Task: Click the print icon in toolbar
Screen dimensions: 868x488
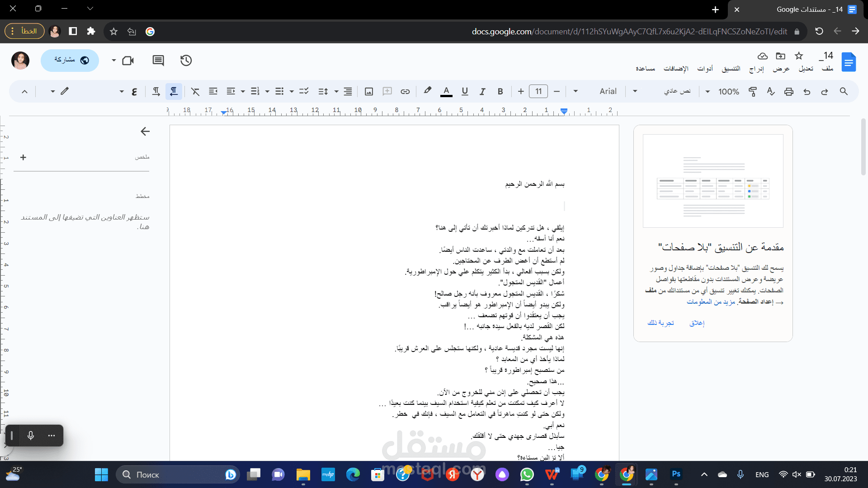Action: pos(789,92)
